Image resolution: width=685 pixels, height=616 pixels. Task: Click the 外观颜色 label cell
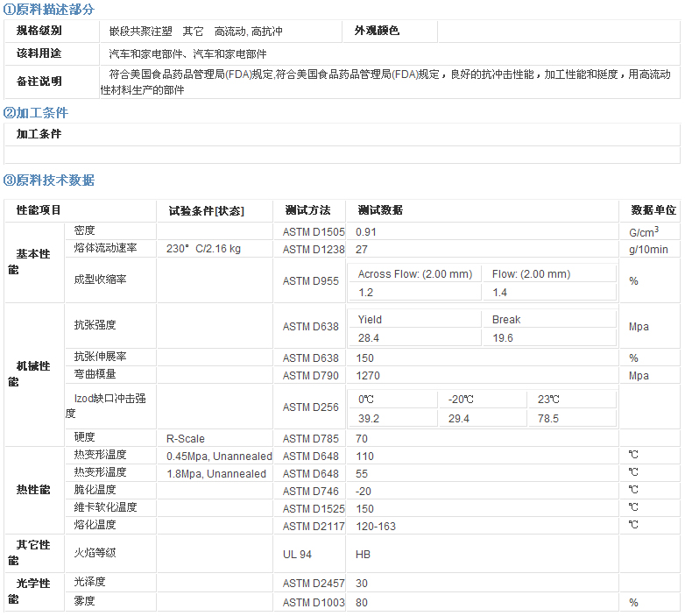coord(390,31)
